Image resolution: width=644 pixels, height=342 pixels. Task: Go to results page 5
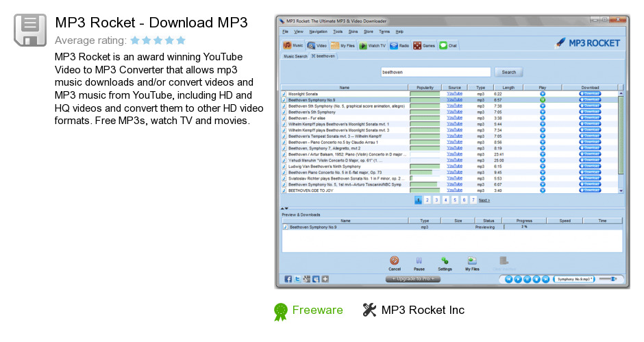455,200
